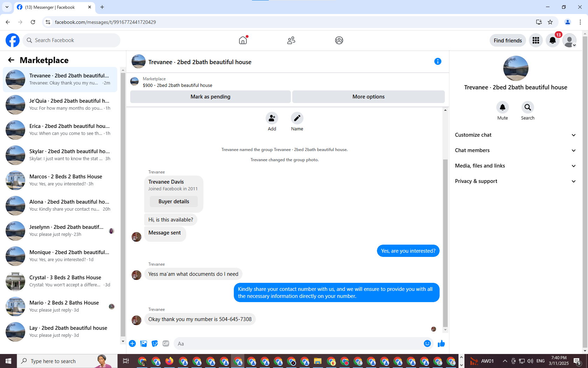This screenshot has width=588, height=368.
Task: Open Chrome tab search dropdown arrow
Action: click(x=7, y=7)
